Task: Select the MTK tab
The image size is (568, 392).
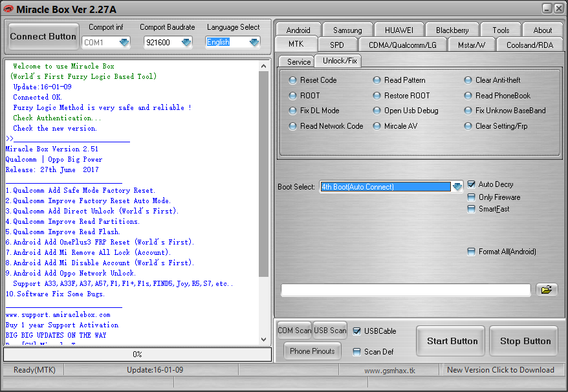Action: pyautogui.click(x=296, y=44)
